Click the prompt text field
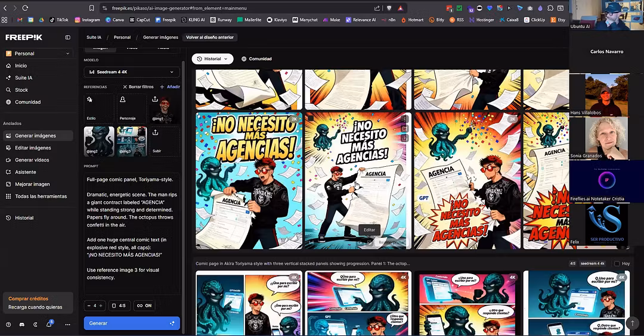Screen dimensions: 644x336 (131, 226)
